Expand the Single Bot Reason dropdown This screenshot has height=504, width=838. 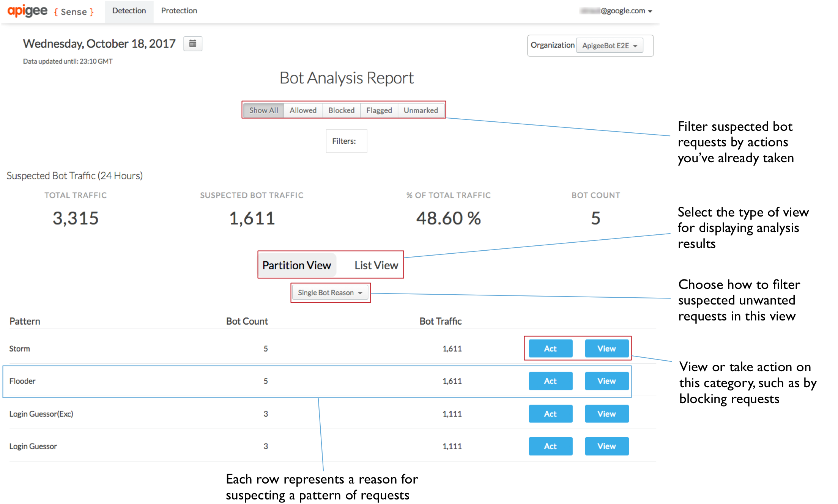pos(330,293)
